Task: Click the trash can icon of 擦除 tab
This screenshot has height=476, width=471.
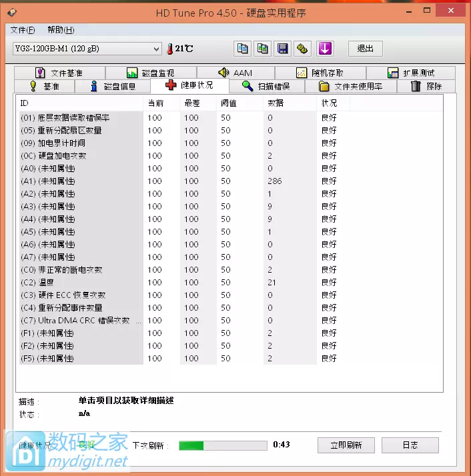Action: [x=416, y=86]
